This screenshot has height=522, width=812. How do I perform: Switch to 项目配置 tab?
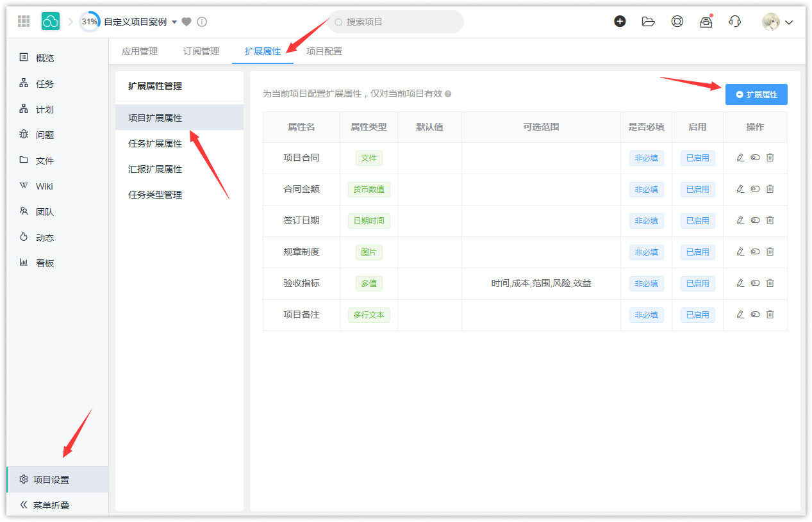[324, 51]
